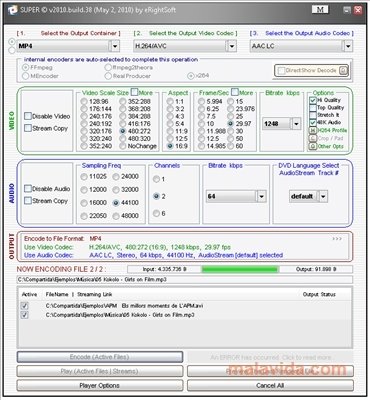
Task: Select video scale size 320:240
Action: click(84, 139)
